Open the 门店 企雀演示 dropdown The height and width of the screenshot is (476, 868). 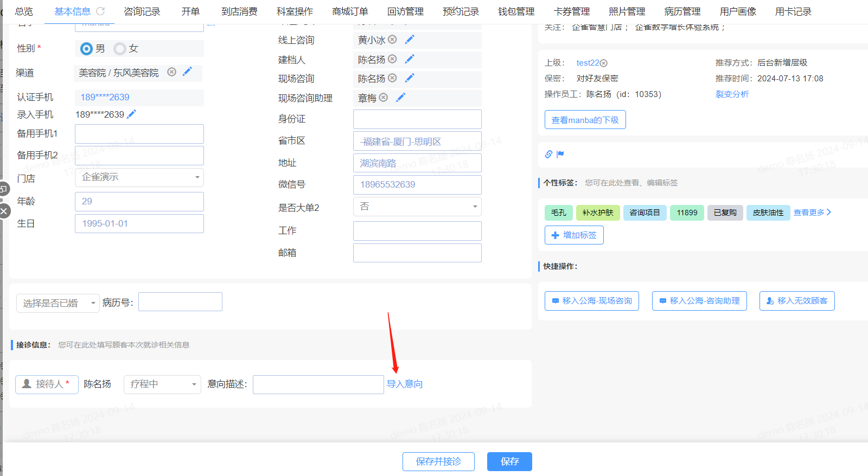139,177
